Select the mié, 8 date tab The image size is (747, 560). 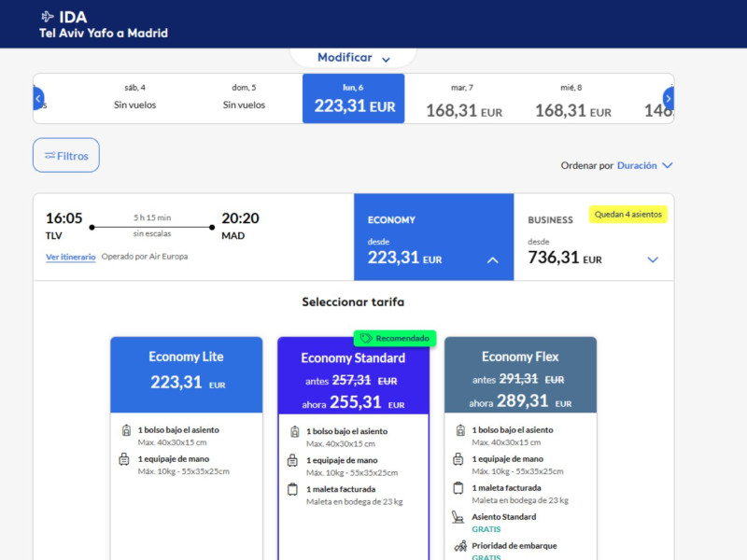click(571, 99)
